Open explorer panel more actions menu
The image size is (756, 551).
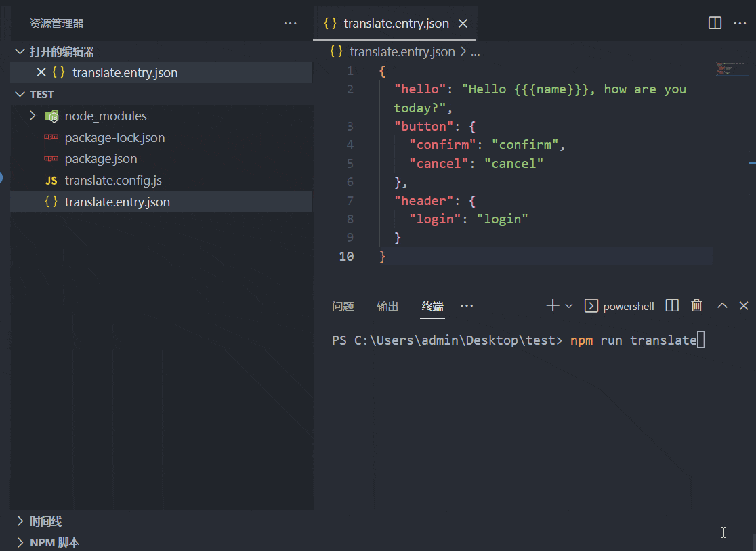click(290, 23)
